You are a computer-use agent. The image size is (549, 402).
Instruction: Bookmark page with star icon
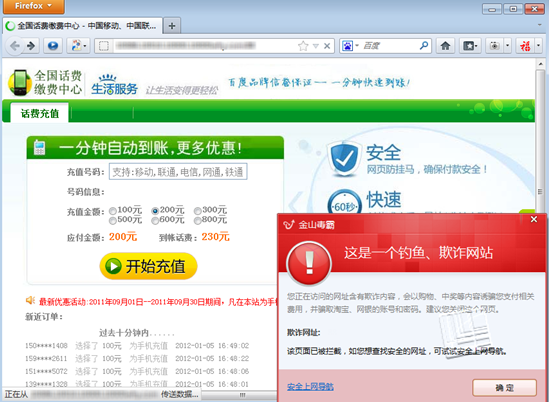(303, 46)
